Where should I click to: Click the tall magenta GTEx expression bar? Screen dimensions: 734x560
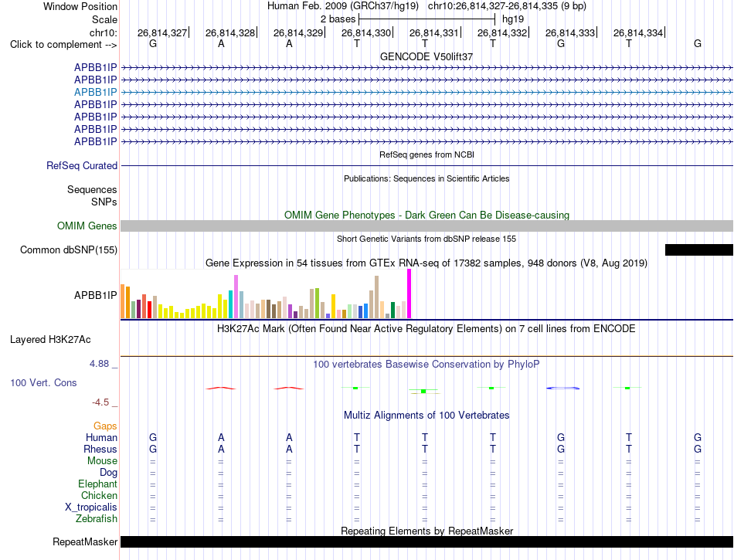(x=409, y=294)
